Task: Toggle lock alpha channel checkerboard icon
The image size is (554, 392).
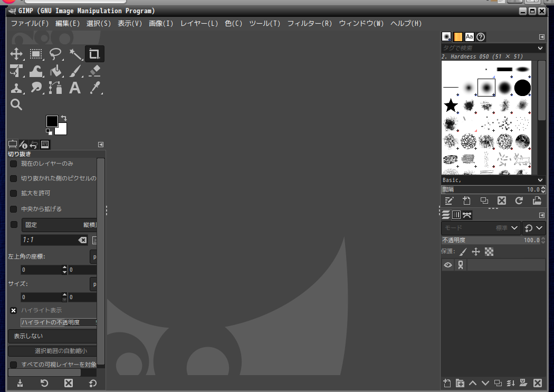Action: 489,252
